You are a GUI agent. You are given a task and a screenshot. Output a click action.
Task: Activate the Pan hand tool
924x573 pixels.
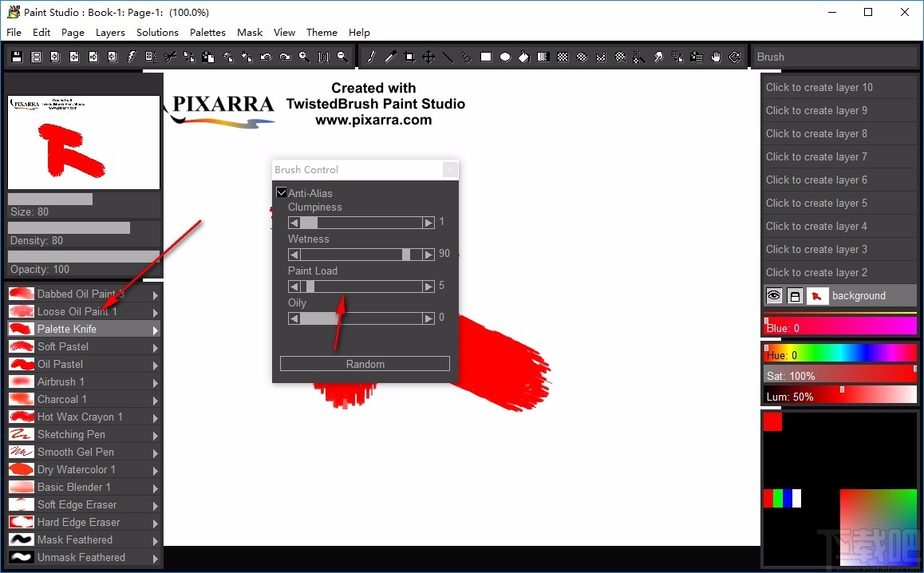(716, 57)
